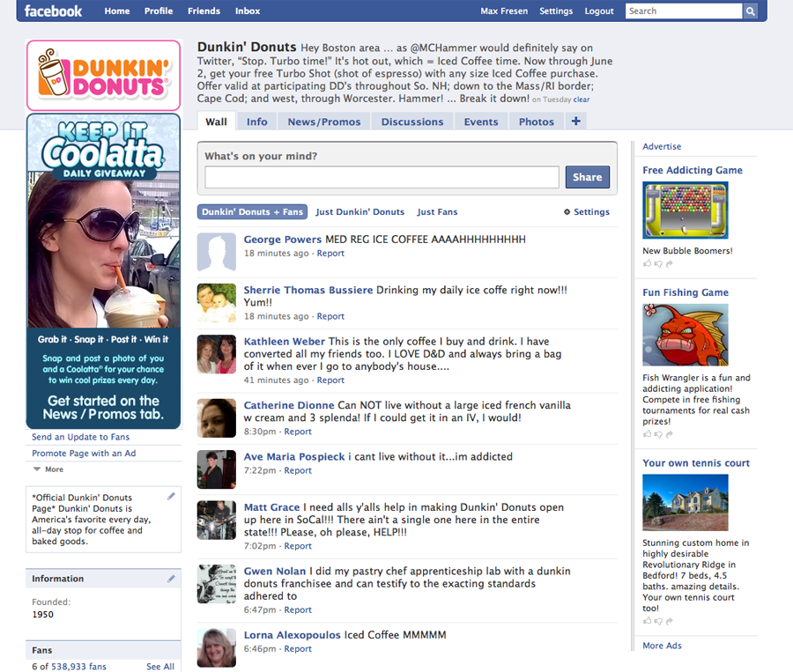This screenshot has height=672, width=793.
Task: Click the Settings gear on wall filter
Action: pyautogui.click(x=567, y=212)
